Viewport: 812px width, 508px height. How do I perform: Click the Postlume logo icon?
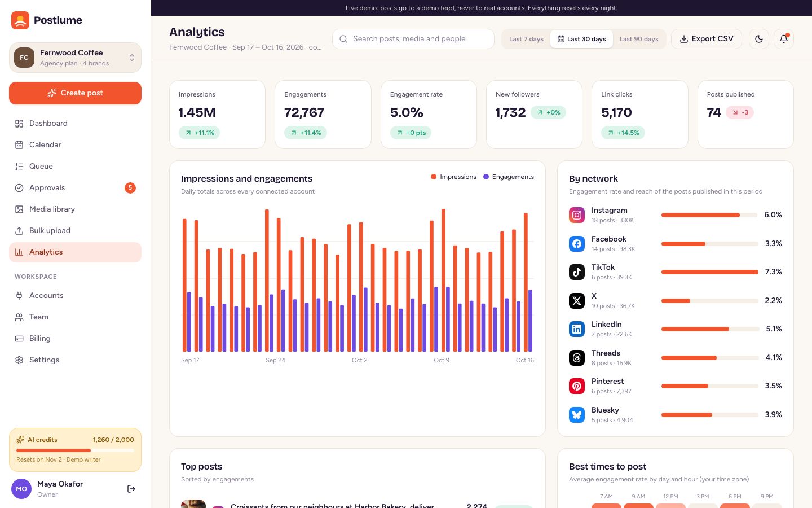(20, 20)
